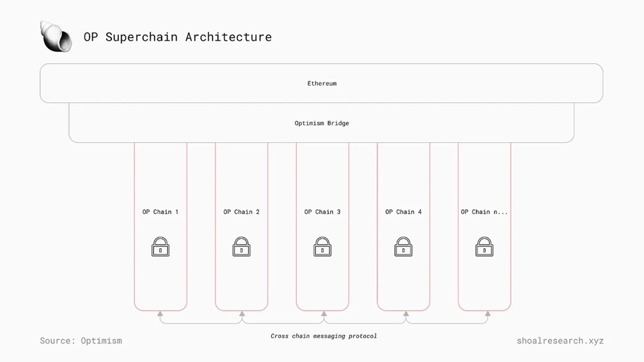Viewport: 644px width, 362px height.
Task: Select the Cross chain messaging protocol caption
Action: point(323,336)
